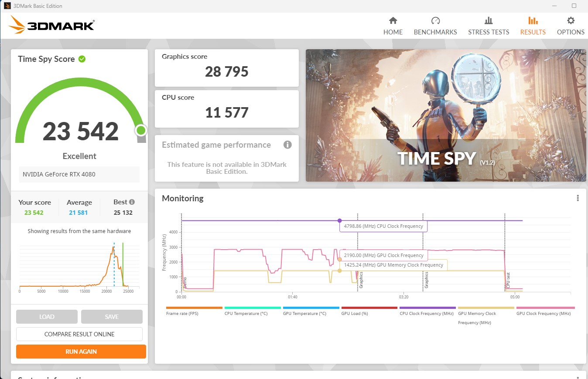
Task: Open the Options gear icon
Action: (x=571, y=20)
